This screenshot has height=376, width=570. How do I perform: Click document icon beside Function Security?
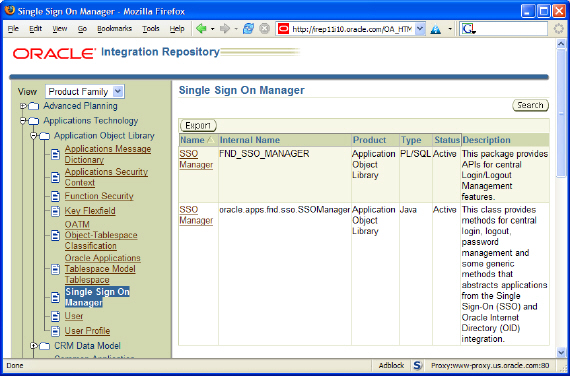click(x=55, y=196)
